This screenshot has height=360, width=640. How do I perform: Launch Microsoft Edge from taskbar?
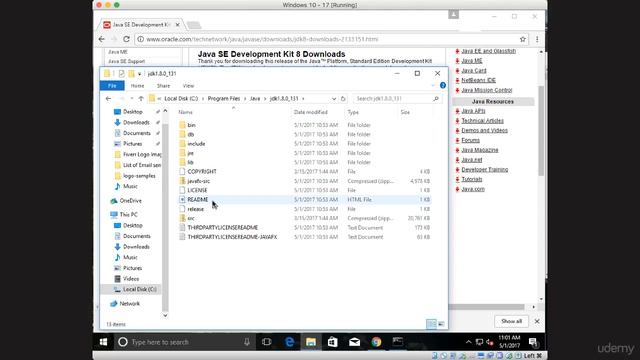[289, 342]
